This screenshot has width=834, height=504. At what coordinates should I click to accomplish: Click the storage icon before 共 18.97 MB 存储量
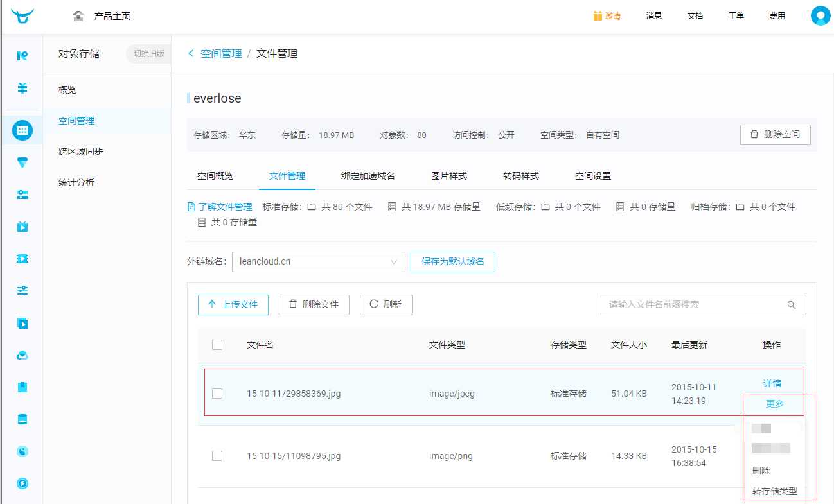[392, 207]
